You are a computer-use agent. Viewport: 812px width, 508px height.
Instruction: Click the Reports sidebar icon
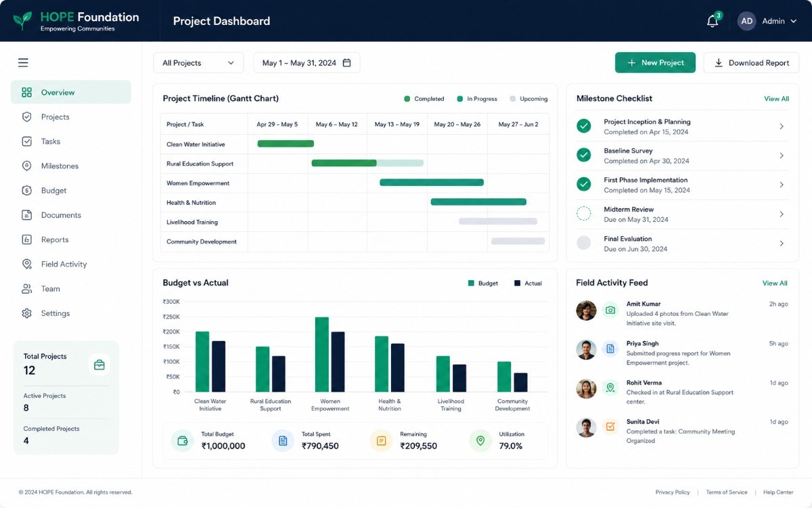[x=27, y=239]
